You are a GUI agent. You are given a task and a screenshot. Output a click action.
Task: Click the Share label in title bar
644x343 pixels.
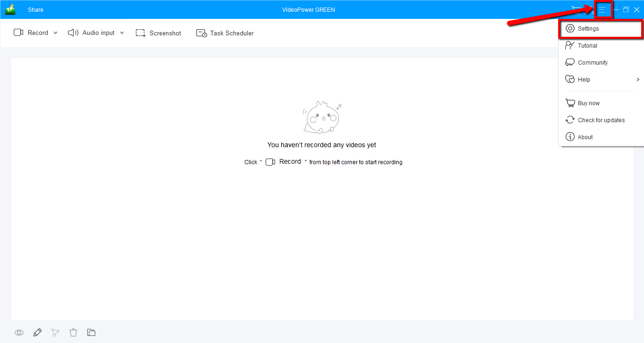click(x=35, y=9)
